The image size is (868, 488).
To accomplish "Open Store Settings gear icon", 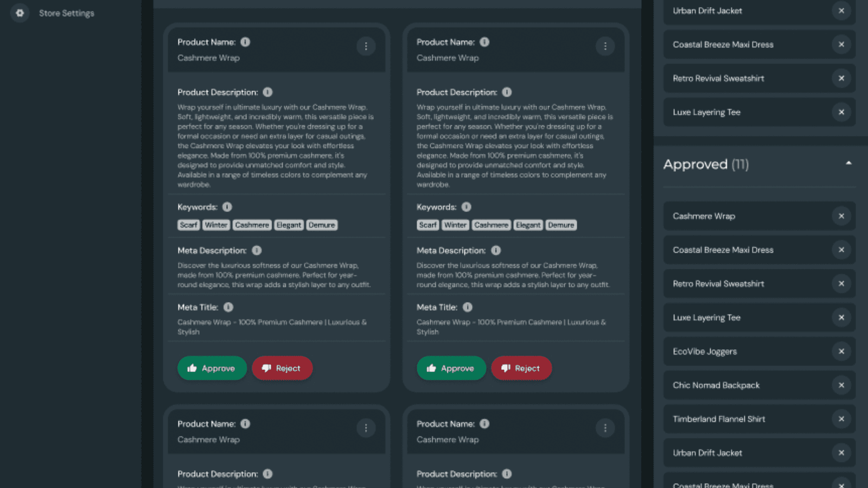I will tap(20, 13).
